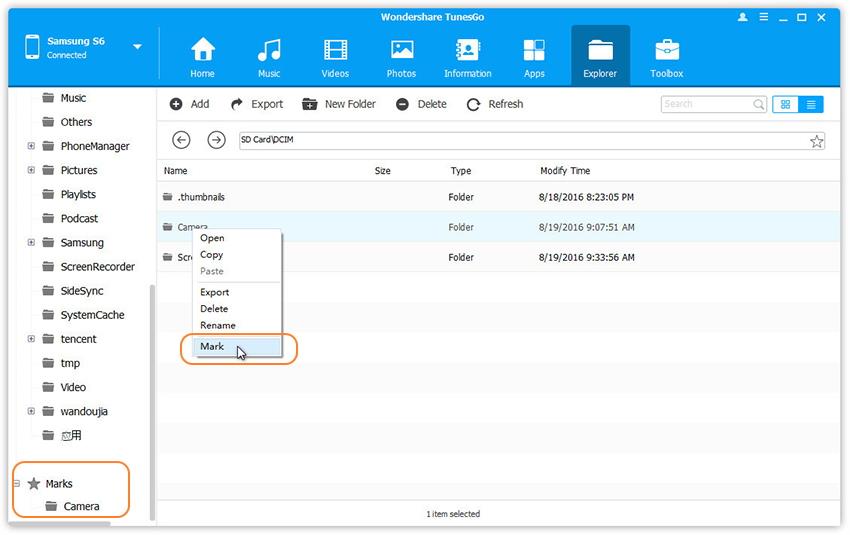Open the Samsung S6 device dropdown

[137, 47]
